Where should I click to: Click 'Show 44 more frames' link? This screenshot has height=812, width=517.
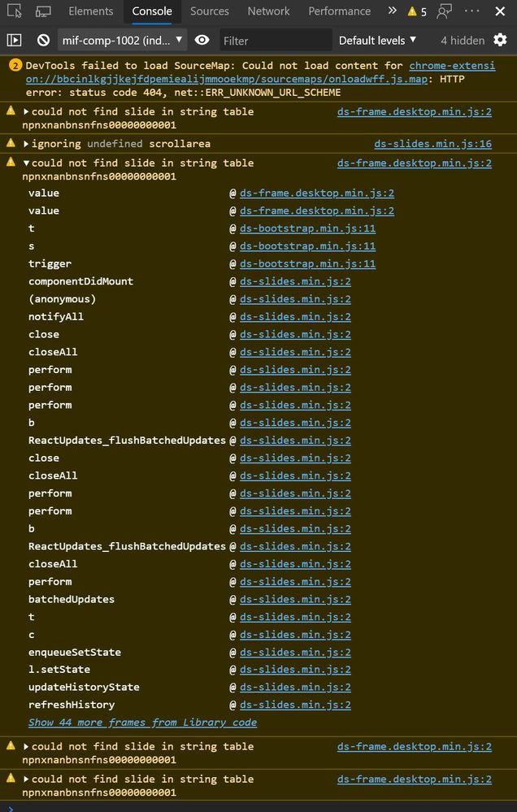(x=142, y=723)
